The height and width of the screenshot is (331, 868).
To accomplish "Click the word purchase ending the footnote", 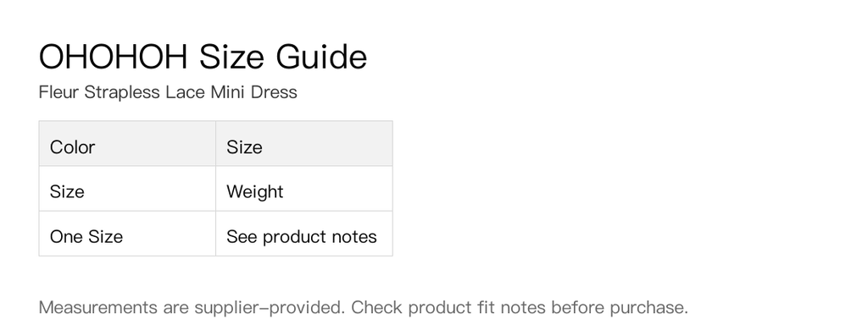I will point(648,308).
